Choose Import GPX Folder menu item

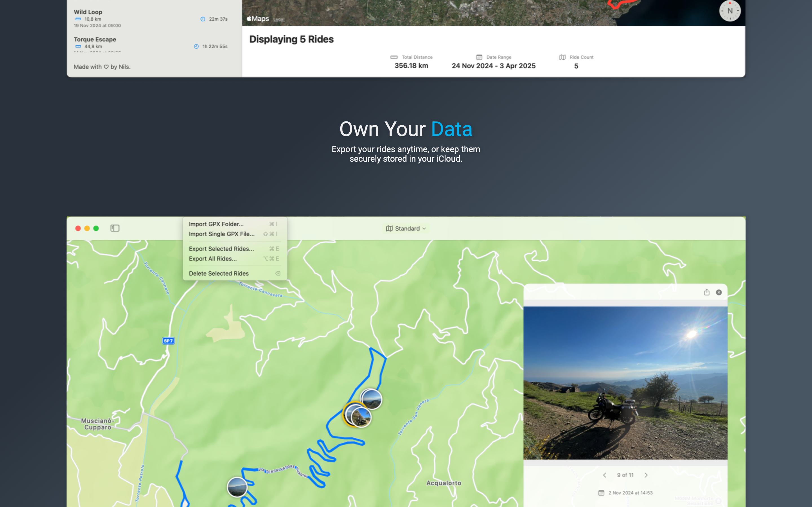(216, 224)
